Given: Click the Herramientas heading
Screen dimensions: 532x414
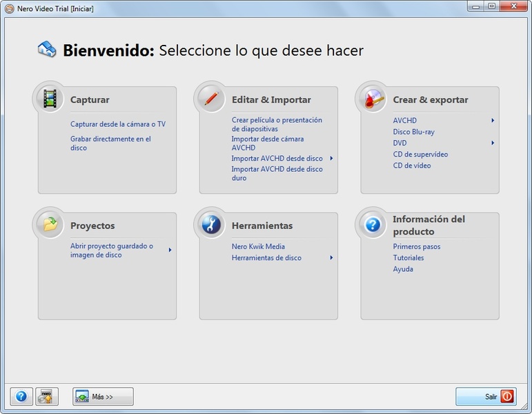Looking at the screenshot, I should pyautogui.click(x=262, y=226).
